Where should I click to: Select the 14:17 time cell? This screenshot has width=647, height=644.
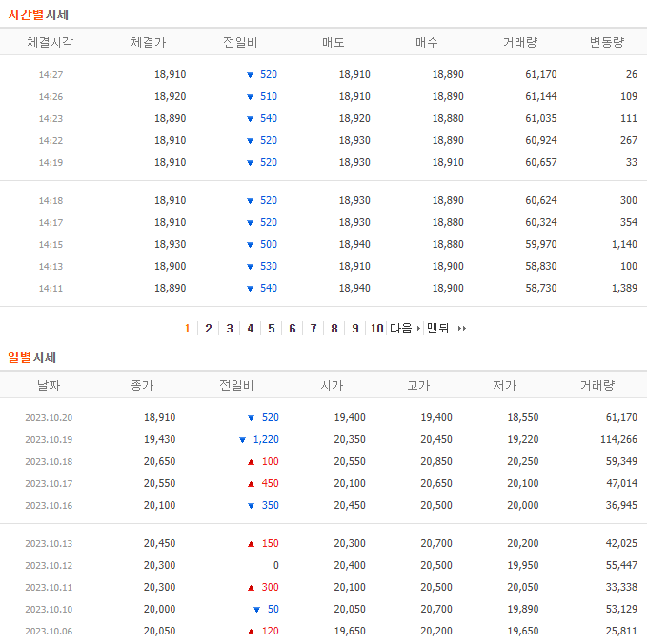51,222
